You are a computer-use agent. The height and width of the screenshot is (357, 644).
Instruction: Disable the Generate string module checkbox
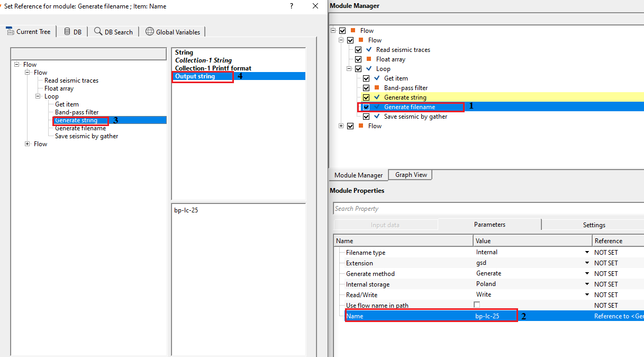coord(366,97)
